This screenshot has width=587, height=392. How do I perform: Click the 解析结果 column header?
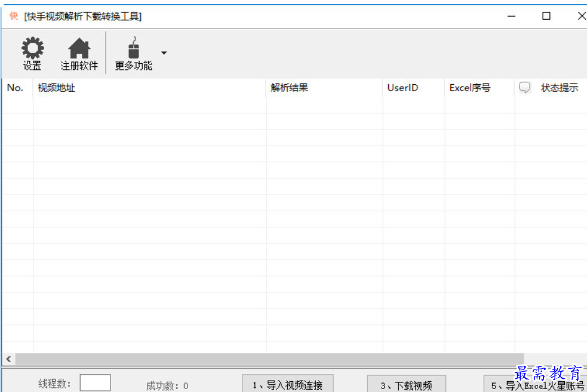[324, 88]
